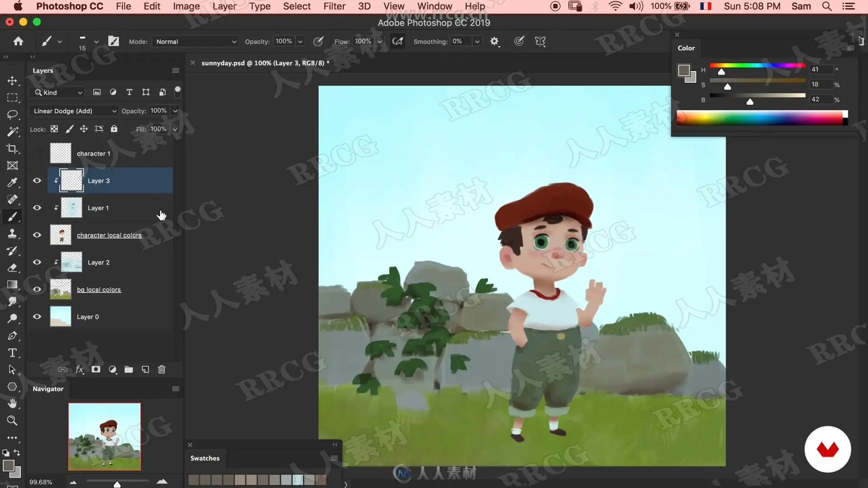868x488 pixels.
Task: Select the Horizontal Type tool
Action: 12,353
